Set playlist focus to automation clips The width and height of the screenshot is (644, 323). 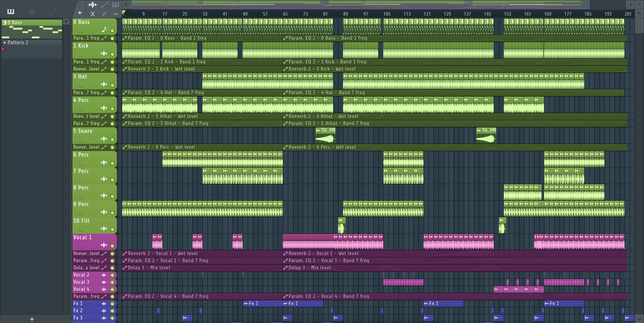tap(104, 4)
